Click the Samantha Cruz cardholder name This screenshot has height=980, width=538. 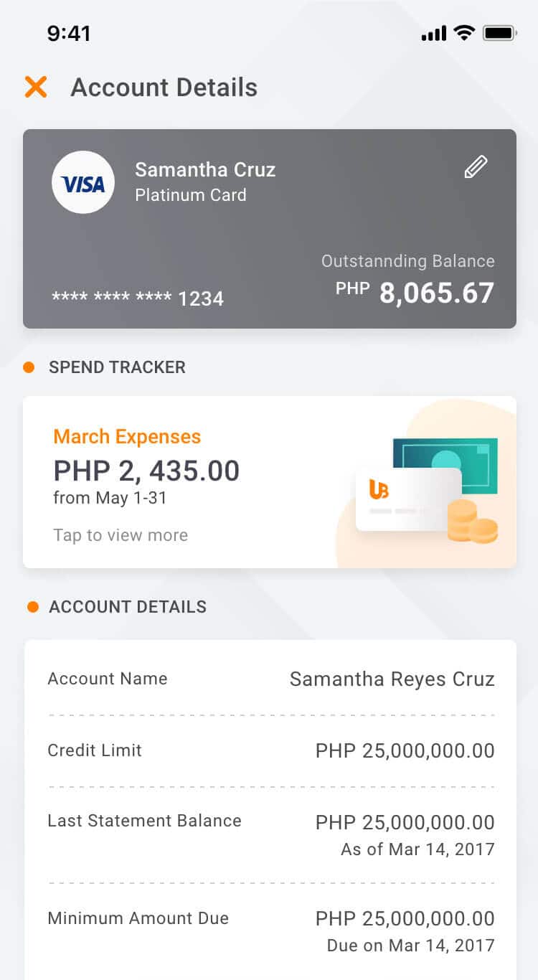click(205, 170)
